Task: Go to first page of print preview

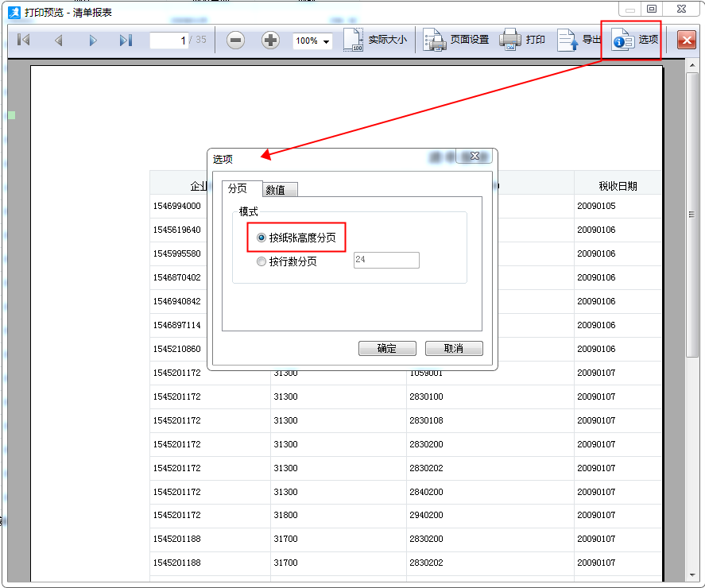Action: (24, 40)
